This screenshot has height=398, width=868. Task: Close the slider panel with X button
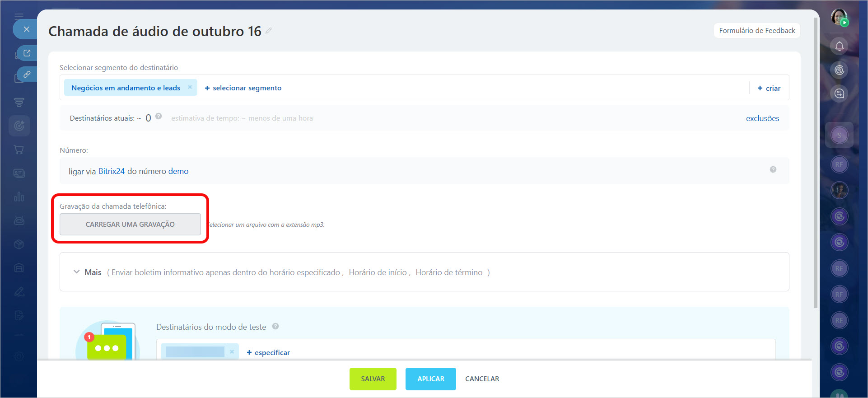tap(26, 29)
